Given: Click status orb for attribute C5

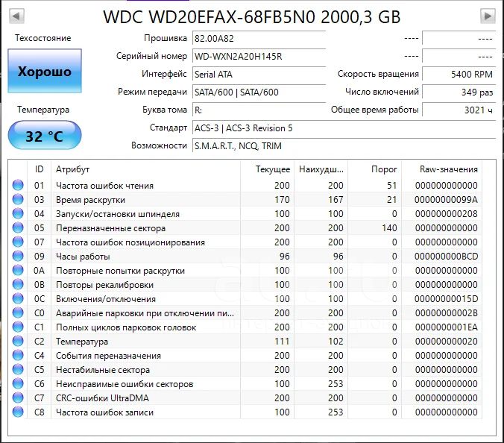Looking at the screenshot, I should 18,369.
